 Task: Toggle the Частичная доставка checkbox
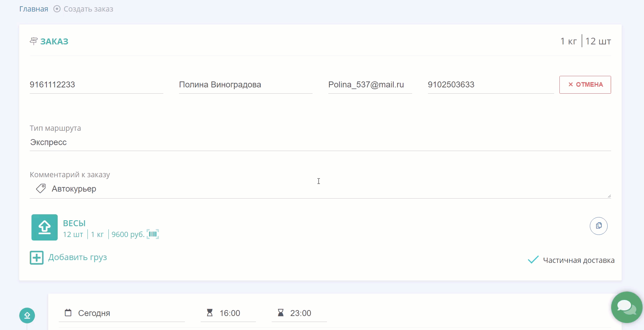pos(533,260)
